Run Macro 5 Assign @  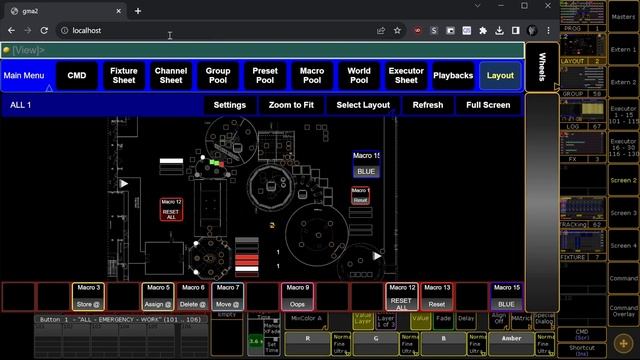pos(158,296)
